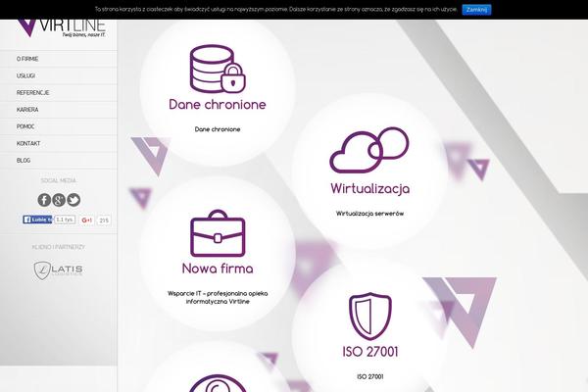Open the REFERENCJE menu item
This screenshot has width=588, height=392.
(x=59, y=93)
